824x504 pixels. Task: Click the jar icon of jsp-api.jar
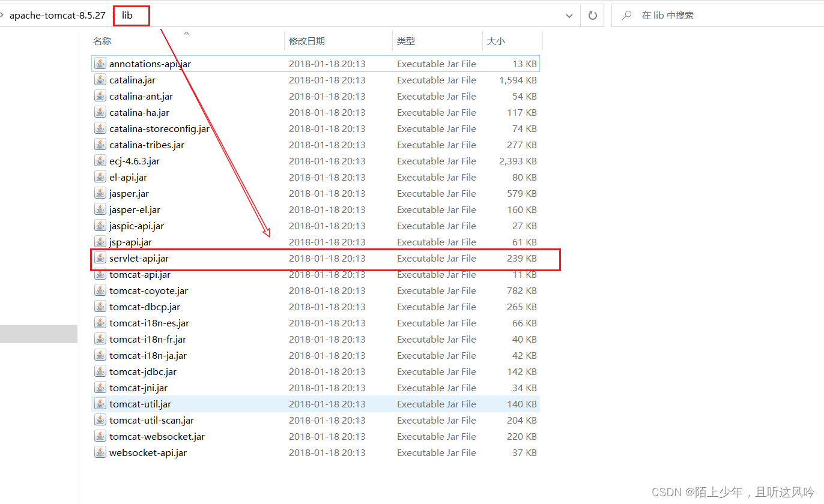point(100,242)
